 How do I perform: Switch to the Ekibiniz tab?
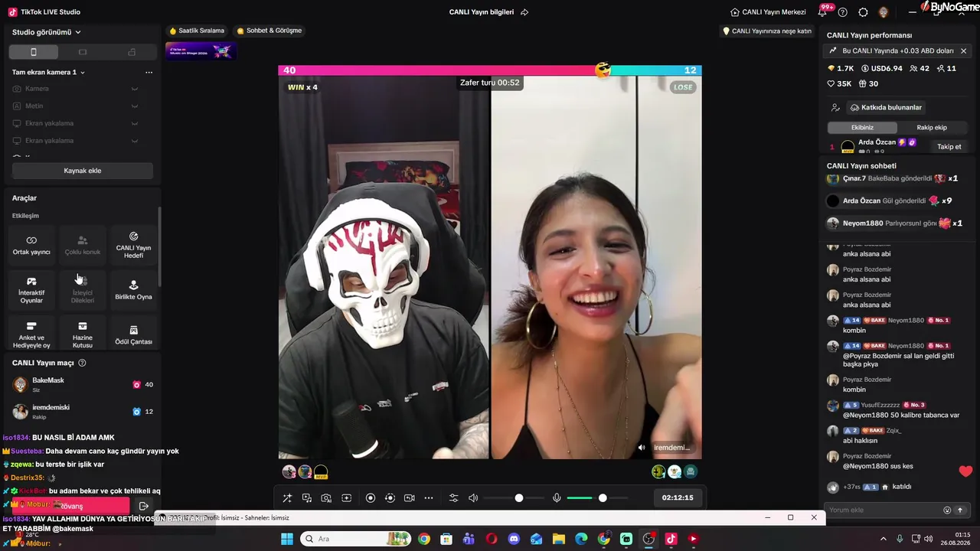(862, 128)
